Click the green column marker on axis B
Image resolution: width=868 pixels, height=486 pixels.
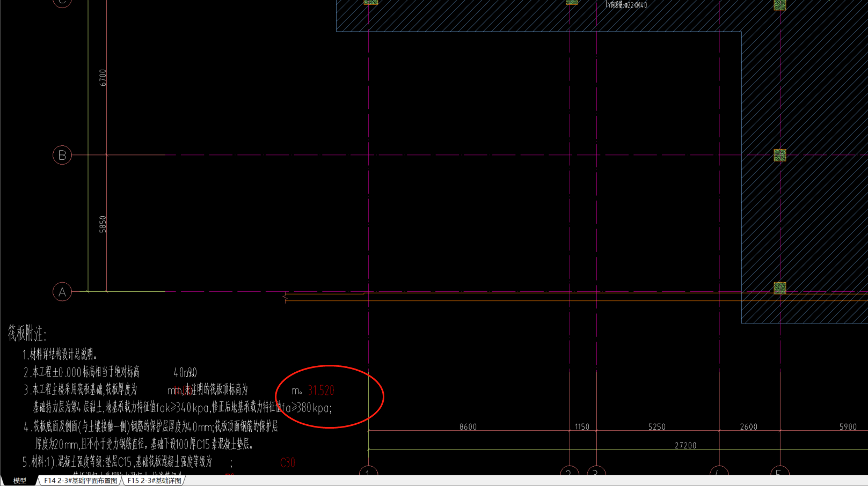click(x=780, y=155)
